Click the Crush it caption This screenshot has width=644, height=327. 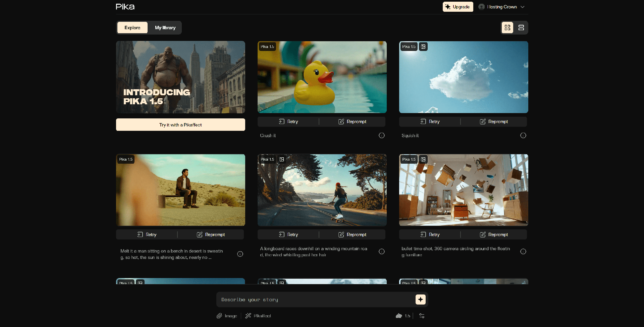pyautogui.click(x=268, y=135)
